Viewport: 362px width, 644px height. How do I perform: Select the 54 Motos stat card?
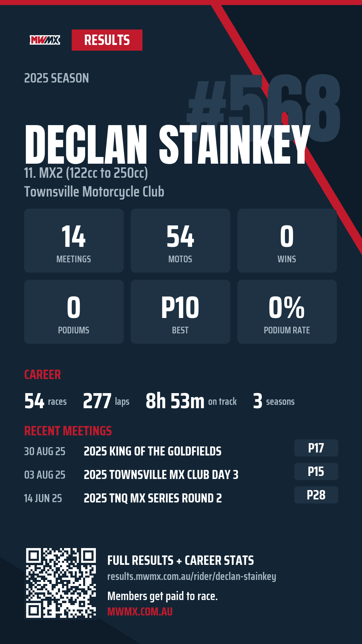pyautogui.click(x=180, y=240)
